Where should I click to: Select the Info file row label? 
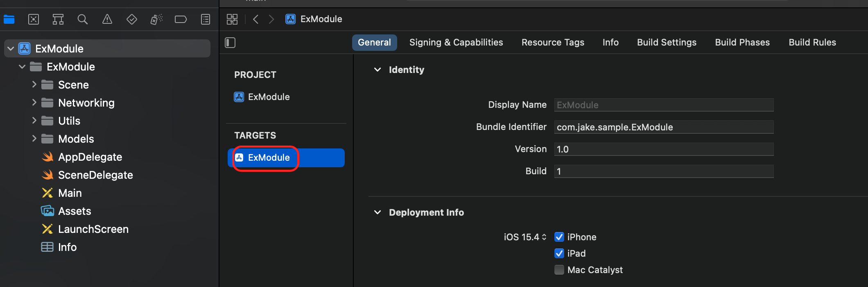click(68, 247)
